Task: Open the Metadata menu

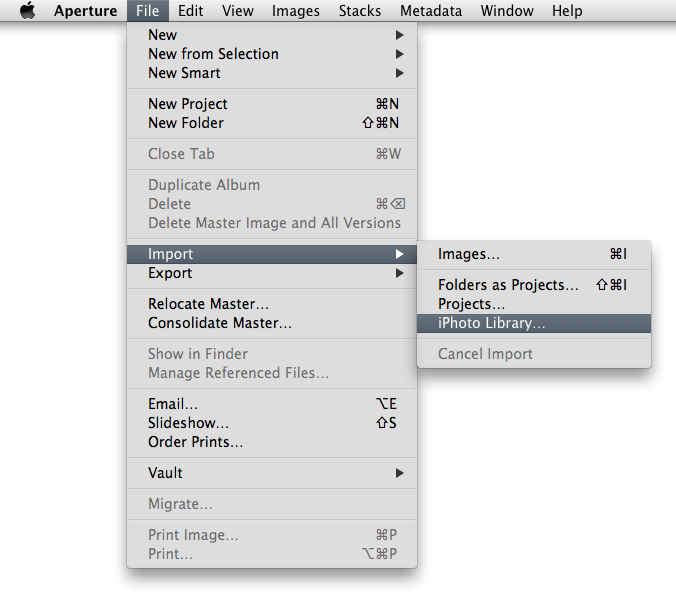Action: [430, 11]
